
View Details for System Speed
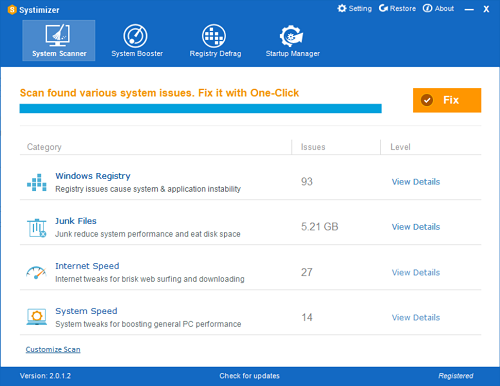pos(416,317)
